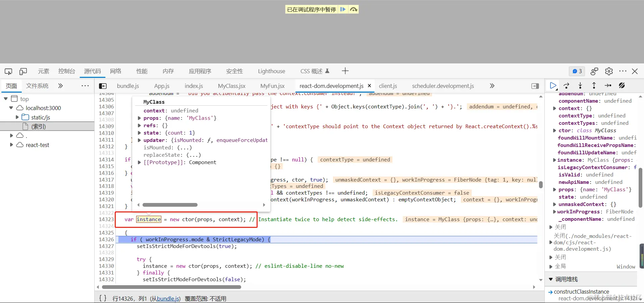The height and width of the screenshot is (303, 644).
Task: Close the DevTools panel
Action: point(635,71)
